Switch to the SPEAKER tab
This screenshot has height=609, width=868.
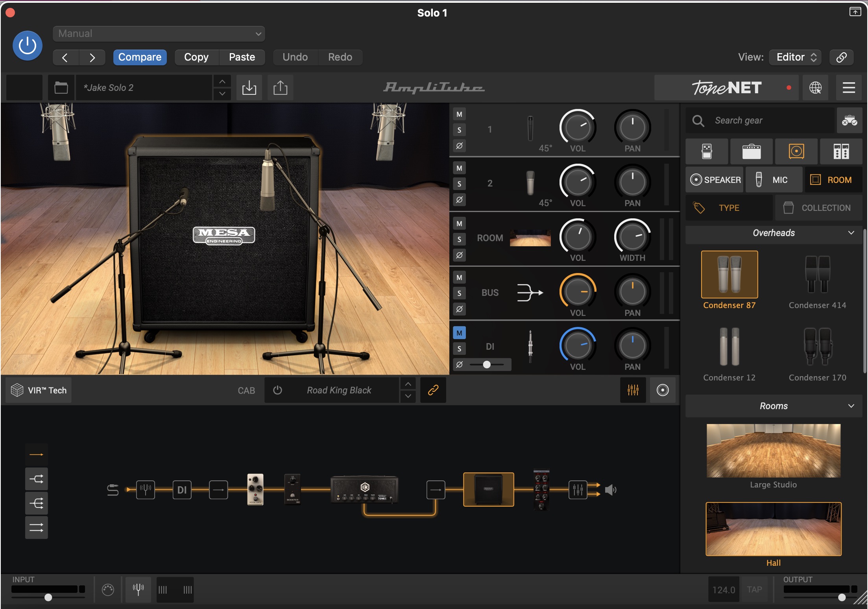click(x=715, y=180)
